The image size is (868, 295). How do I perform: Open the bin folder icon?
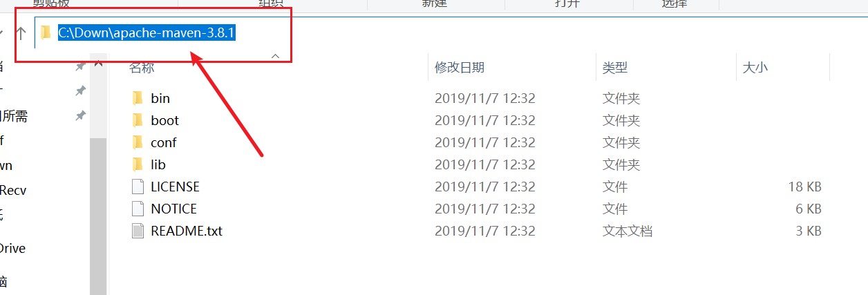click(138, 98)
